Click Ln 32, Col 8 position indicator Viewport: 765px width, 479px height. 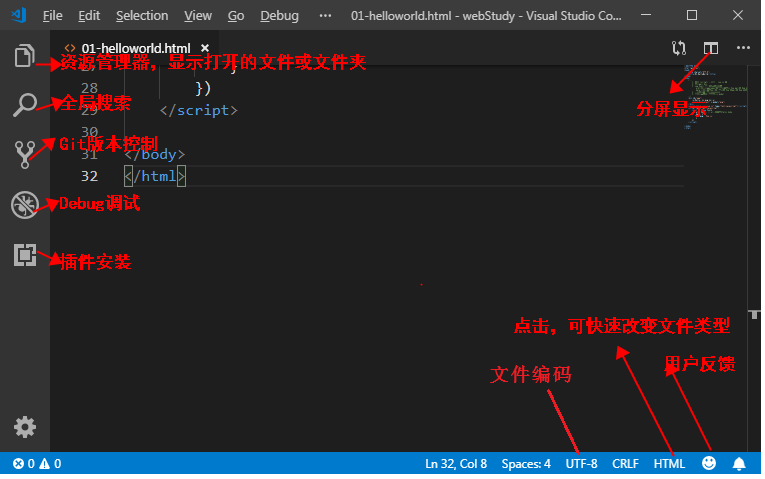(456, 463)
